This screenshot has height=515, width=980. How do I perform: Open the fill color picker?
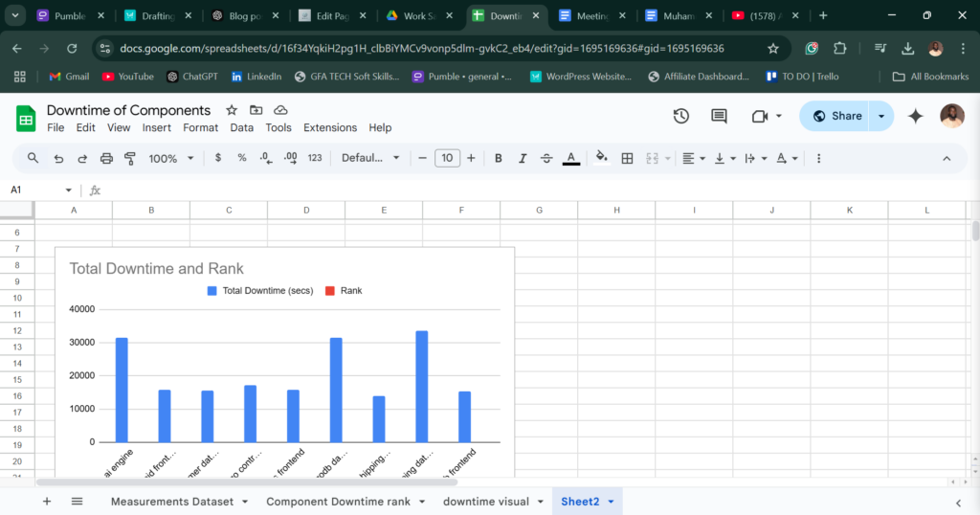601,158
